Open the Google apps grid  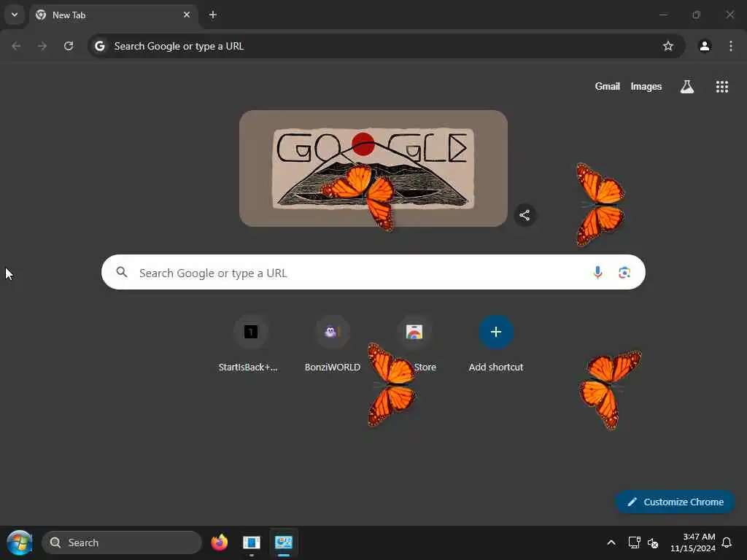[x=721, y=86]
